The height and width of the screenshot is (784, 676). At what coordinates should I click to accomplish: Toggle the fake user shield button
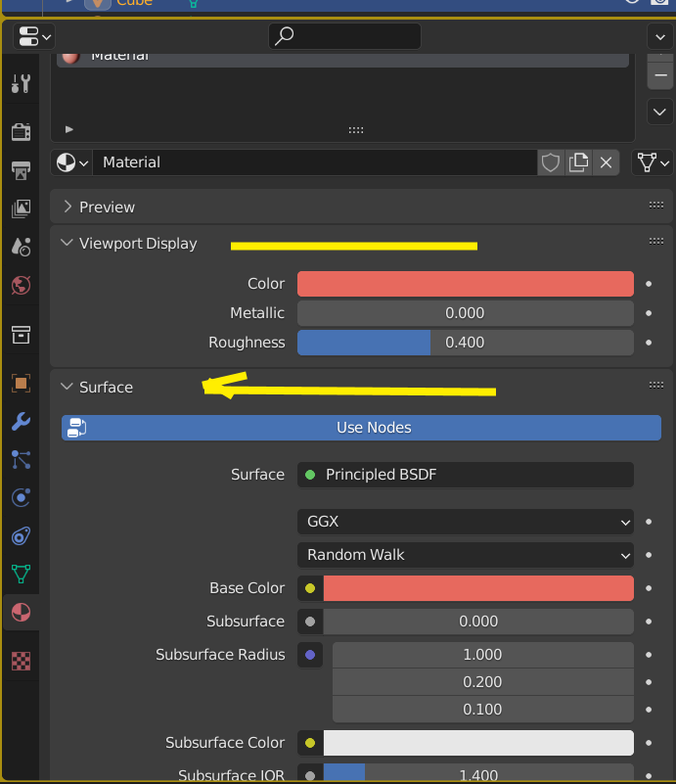tap(552, 162)
